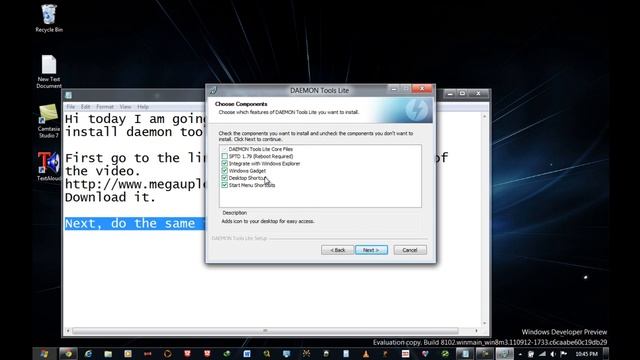Click the Notepad window title bar icon
The width and height of the screenshot is (640, 360).
tap(69, 95)
